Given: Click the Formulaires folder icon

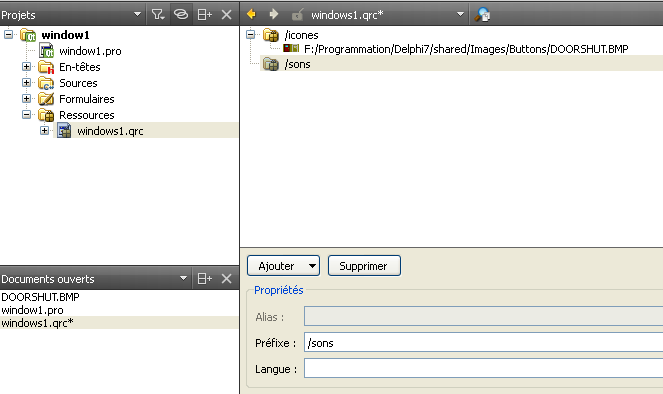Looking at the screenshot, I should [x=46, y=99].
